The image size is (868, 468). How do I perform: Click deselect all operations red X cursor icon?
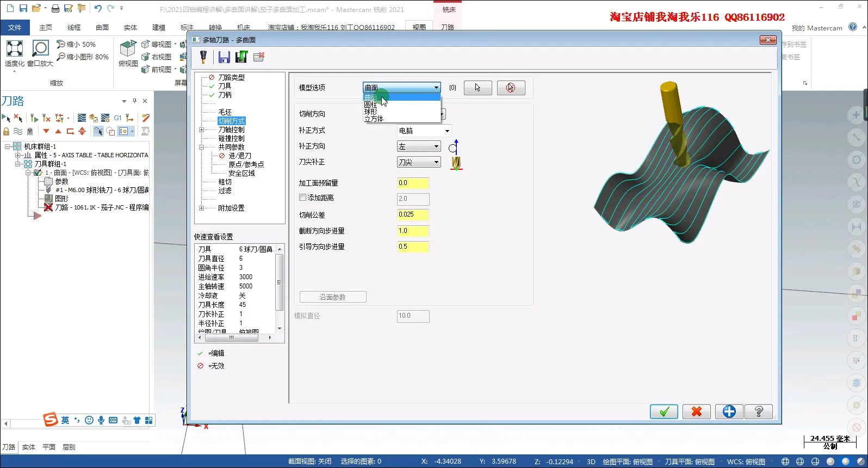(18, 118)
